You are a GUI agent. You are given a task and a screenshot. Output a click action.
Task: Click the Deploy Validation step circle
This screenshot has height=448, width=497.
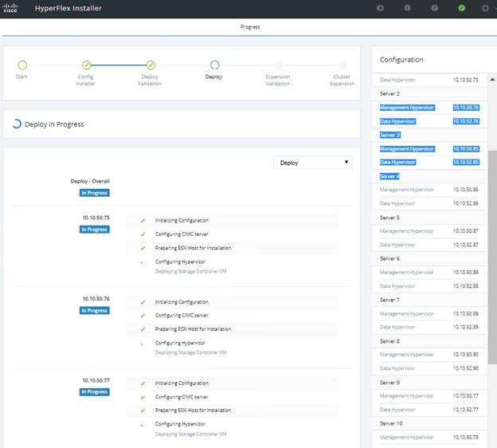click(151, 65)
